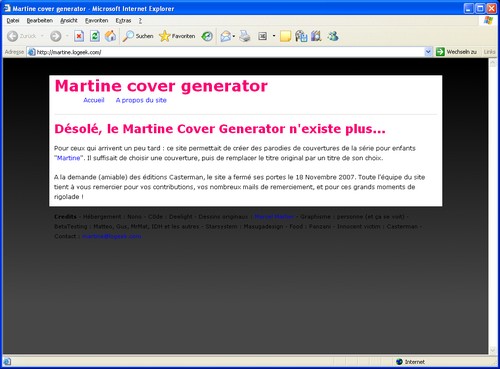500x369 pixels.
Task: Refresh the page with green arrows icon
Action: click(x=95, y=36)
